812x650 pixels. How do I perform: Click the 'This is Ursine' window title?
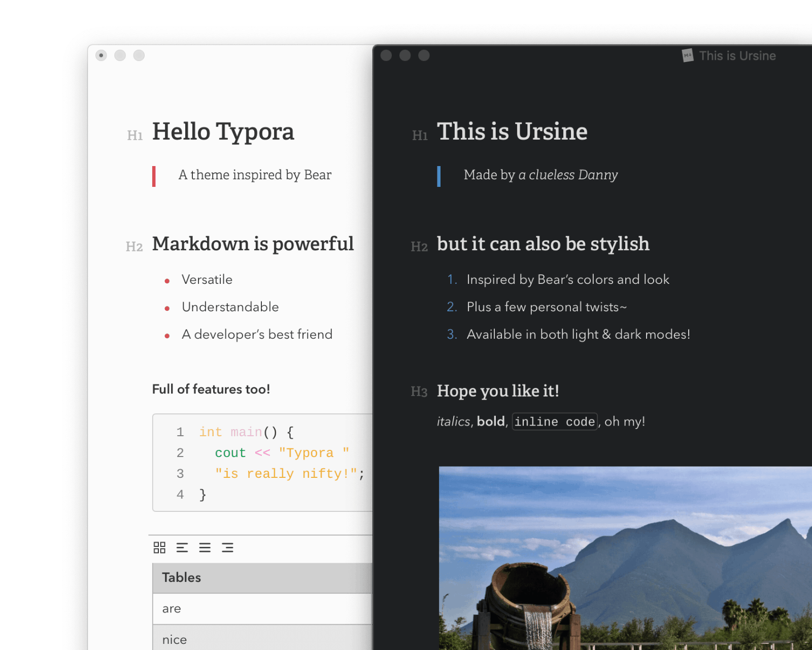point(737,56)
